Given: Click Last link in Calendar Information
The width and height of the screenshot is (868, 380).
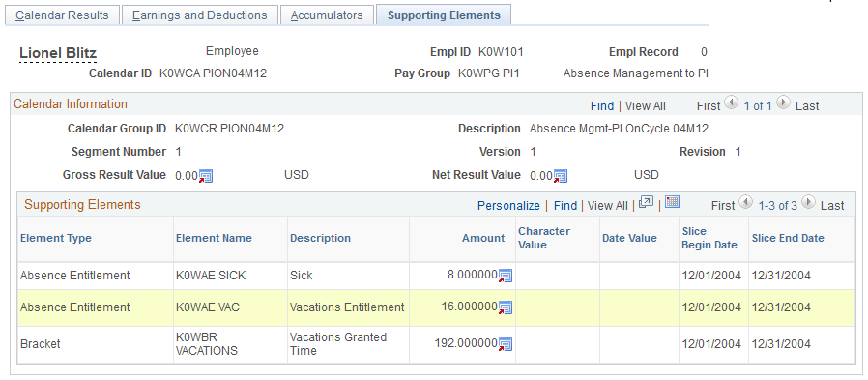Looking at the screenshot, I should tap(807, 105).
